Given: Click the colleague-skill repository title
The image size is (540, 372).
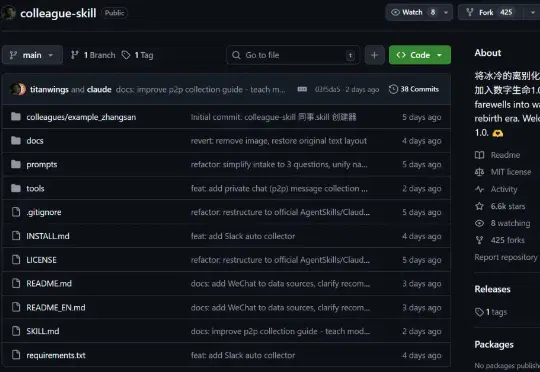Looking at the screenshot, I should (x=58, y=13).
